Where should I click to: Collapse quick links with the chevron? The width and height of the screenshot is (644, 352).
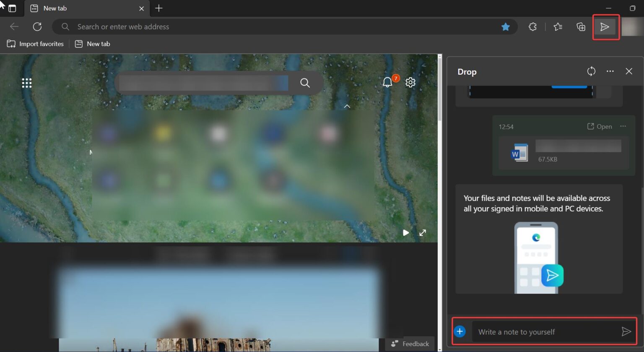click(347, 106)
